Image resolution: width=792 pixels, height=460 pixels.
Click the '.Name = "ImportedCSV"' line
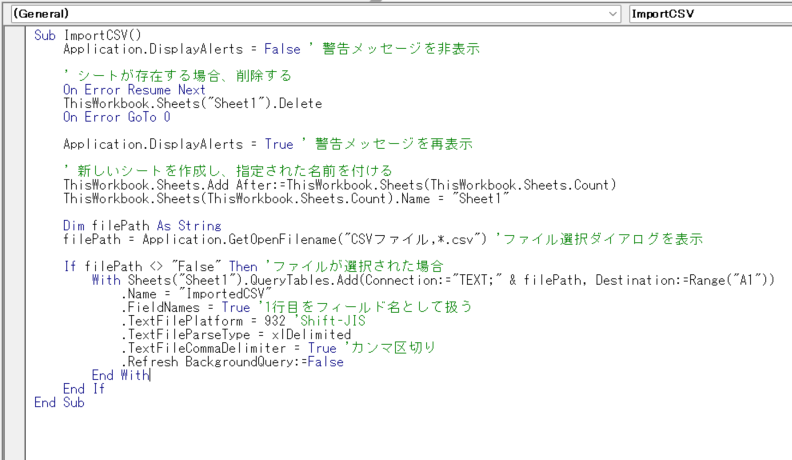pyautogui.click(x=196, y=293)
